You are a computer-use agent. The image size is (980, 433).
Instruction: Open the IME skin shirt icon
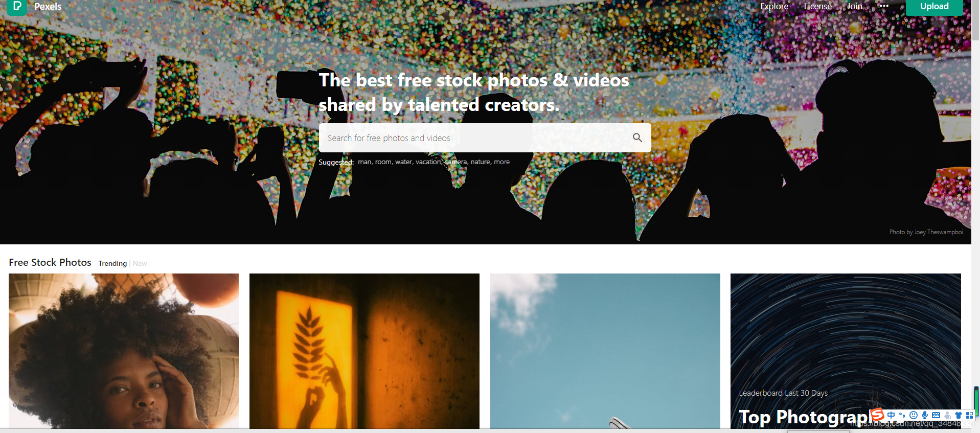pos(959,415)
